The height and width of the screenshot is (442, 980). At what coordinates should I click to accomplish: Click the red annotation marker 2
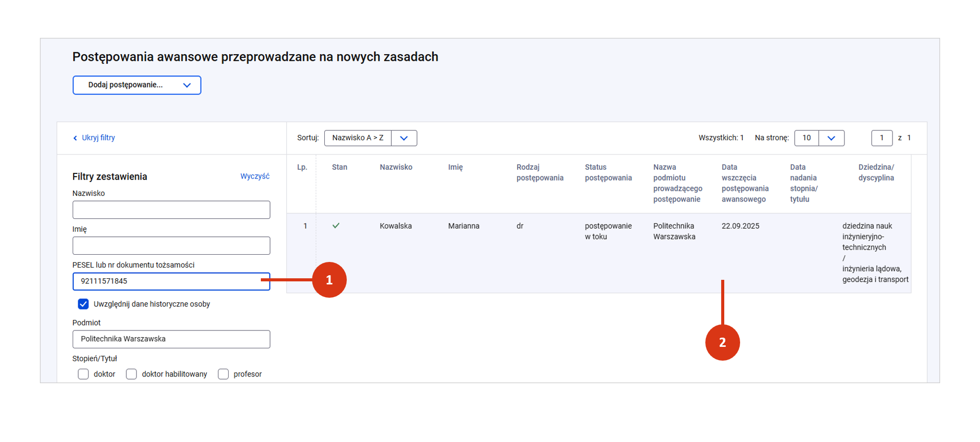(722, 342)
